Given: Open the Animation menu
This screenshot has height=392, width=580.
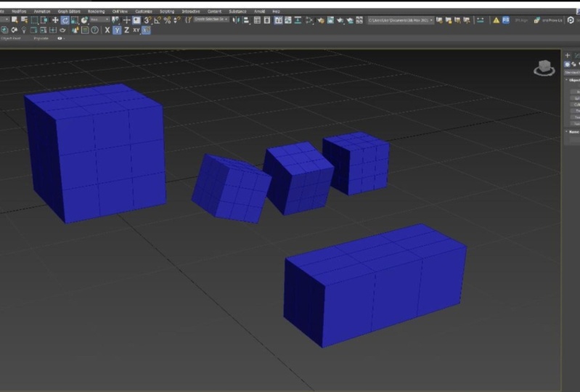Looking at the screenshot, I should (x=42, y=12).
